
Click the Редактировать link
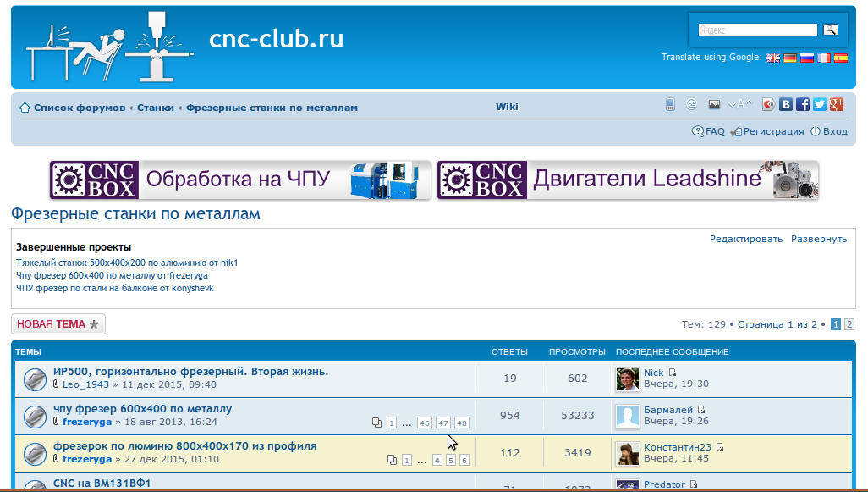click(745, 239)
